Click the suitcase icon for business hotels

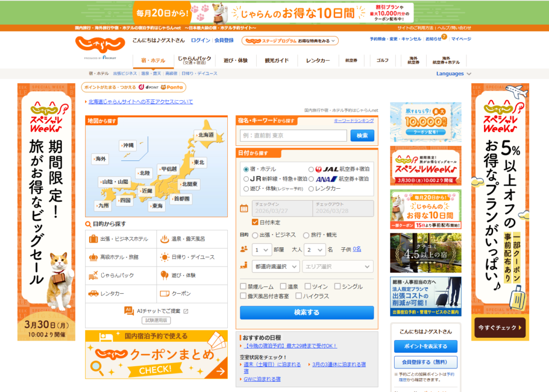click(x=93, y=239)
